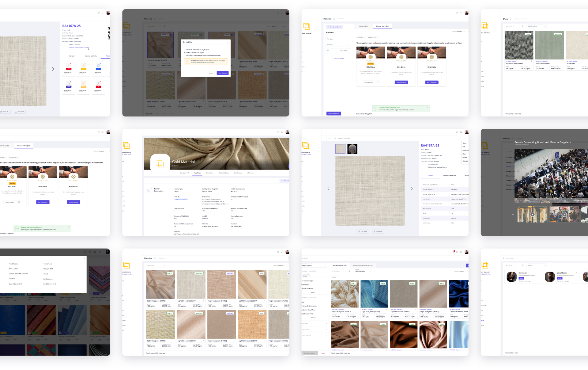Click the left arrow in video thumbnail carousel
588x370 pixels.
coord(513,214)
